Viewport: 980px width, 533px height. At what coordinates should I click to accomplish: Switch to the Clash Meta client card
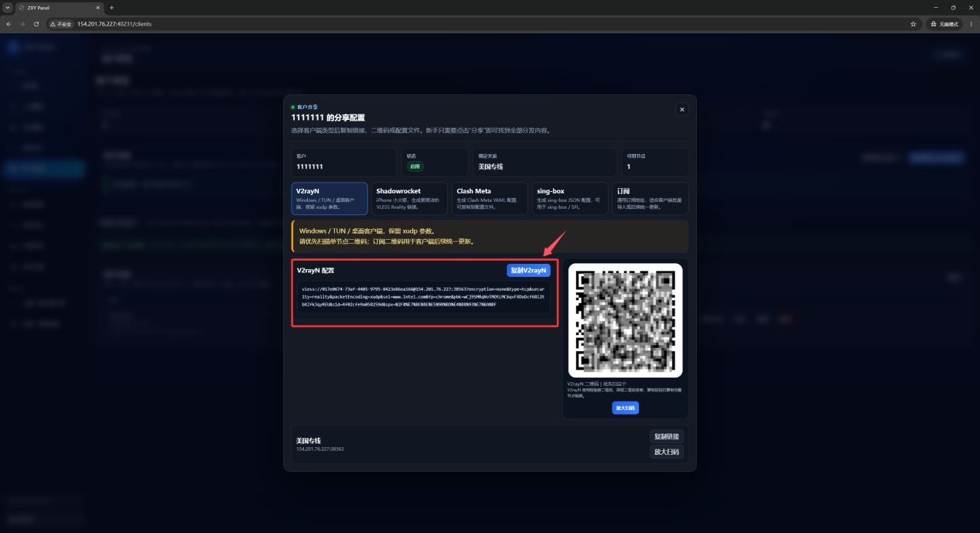click(x=490, y=199)
